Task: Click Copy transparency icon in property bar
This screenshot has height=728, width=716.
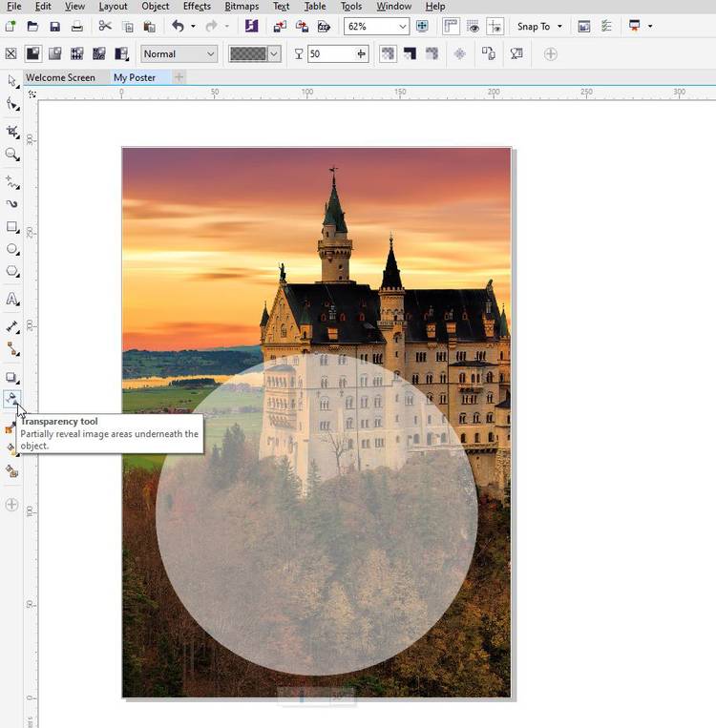Action: click(489, 53)
